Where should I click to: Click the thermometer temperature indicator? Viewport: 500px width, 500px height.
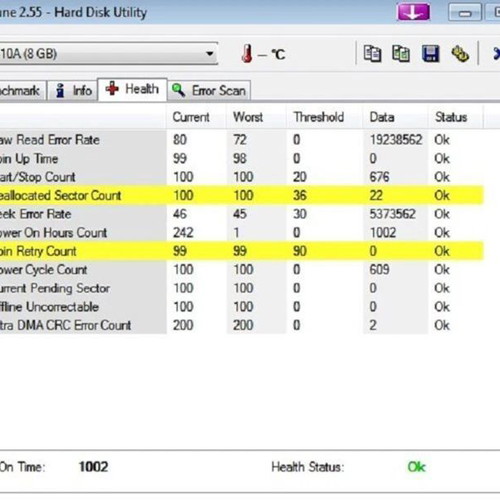pyautogui.click(x=247, y=53)
